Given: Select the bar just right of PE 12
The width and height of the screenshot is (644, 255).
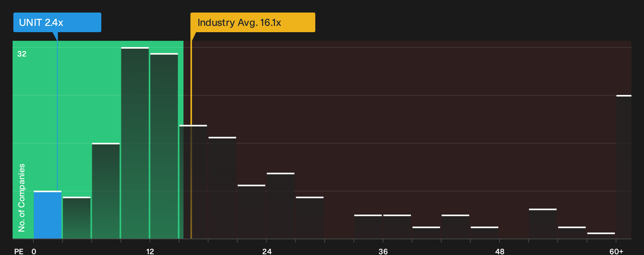Looking at the screenshot, I should (164, 146).
